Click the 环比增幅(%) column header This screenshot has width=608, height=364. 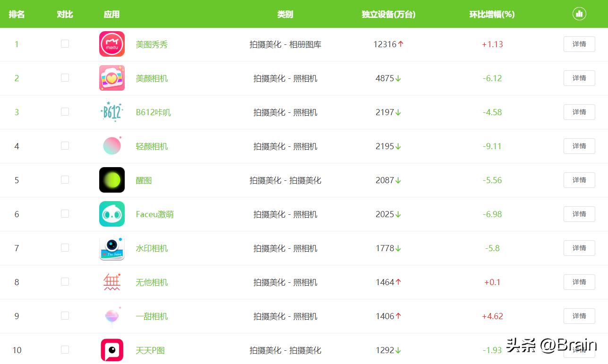click(492, 14)
